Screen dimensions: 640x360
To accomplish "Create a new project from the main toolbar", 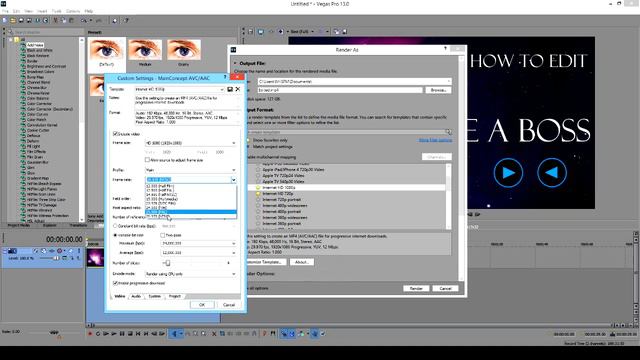I will pyautogui.click(x=5, y=20).
